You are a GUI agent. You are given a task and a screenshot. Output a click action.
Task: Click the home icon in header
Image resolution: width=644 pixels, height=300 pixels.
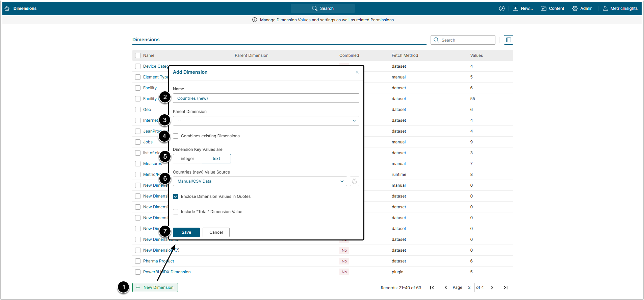[x=7, y=8]
